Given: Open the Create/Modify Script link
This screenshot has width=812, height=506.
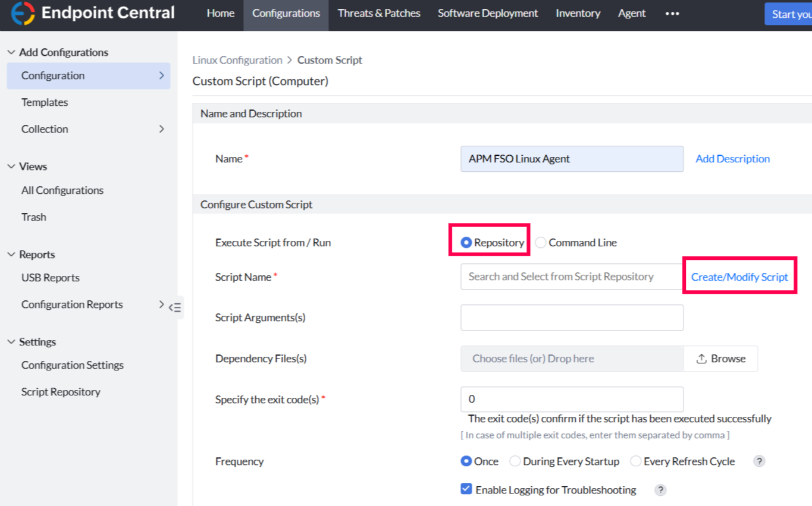Looking at the screenshot, I should point(739,277).
